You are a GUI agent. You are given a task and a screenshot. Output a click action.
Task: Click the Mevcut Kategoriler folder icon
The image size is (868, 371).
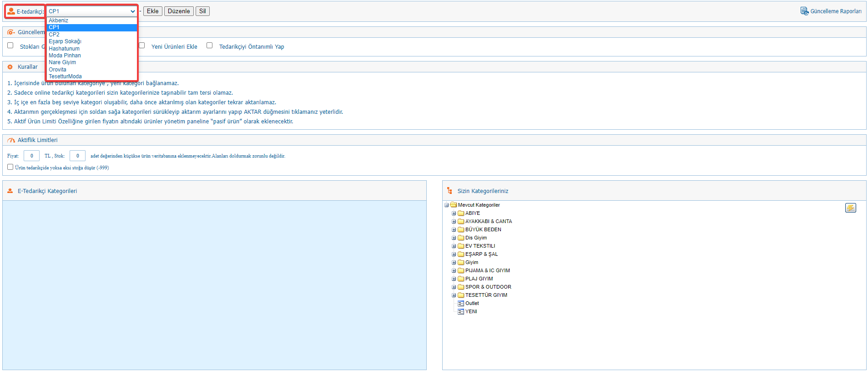click(x=454, y=205)
